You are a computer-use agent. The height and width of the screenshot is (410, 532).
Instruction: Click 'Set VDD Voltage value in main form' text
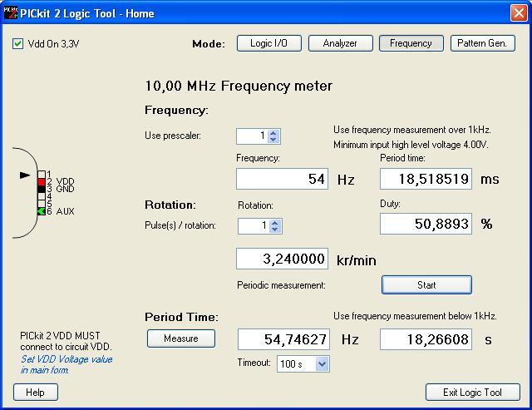(x=66, y=364)
